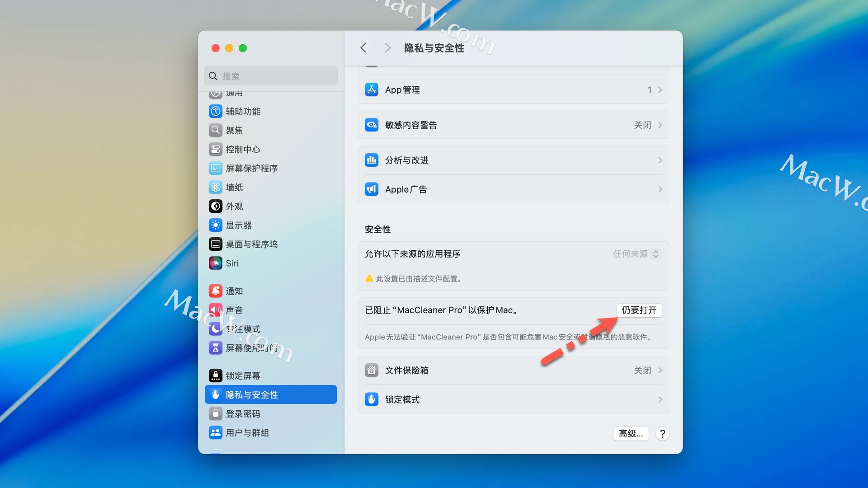
Task: Click the Privacy & Security hand icon
Action: tap(216, 394)
